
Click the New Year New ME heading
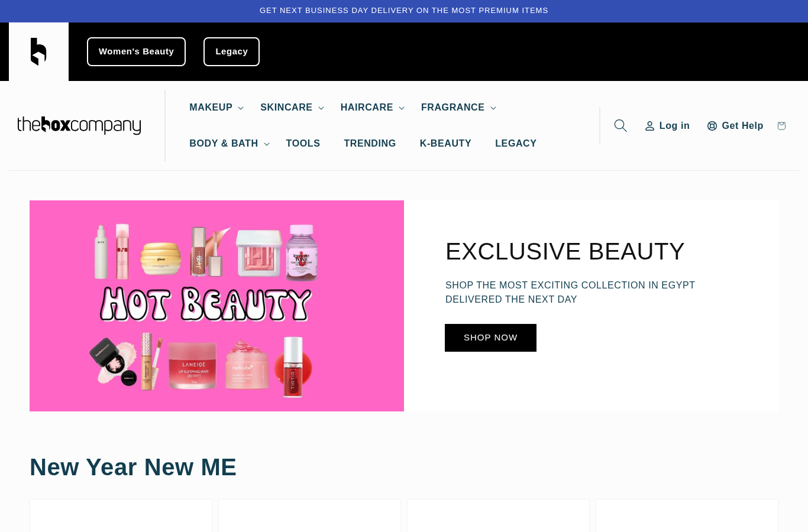133,467
